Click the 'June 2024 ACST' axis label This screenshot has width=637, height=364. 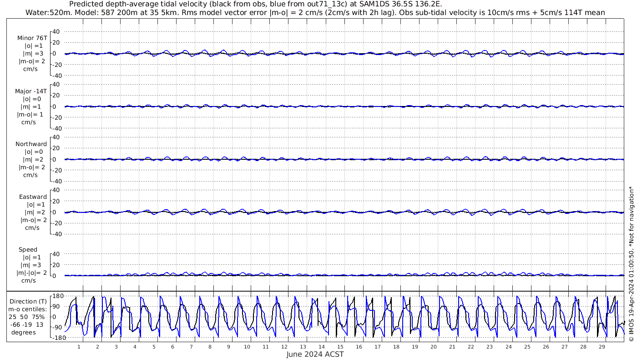point(315,354)
